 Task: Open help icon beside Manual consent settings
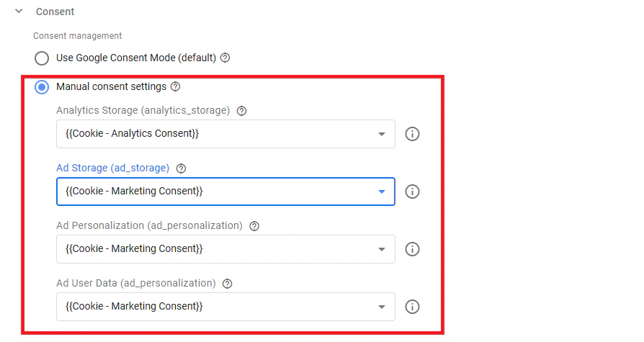coord(175,86)
